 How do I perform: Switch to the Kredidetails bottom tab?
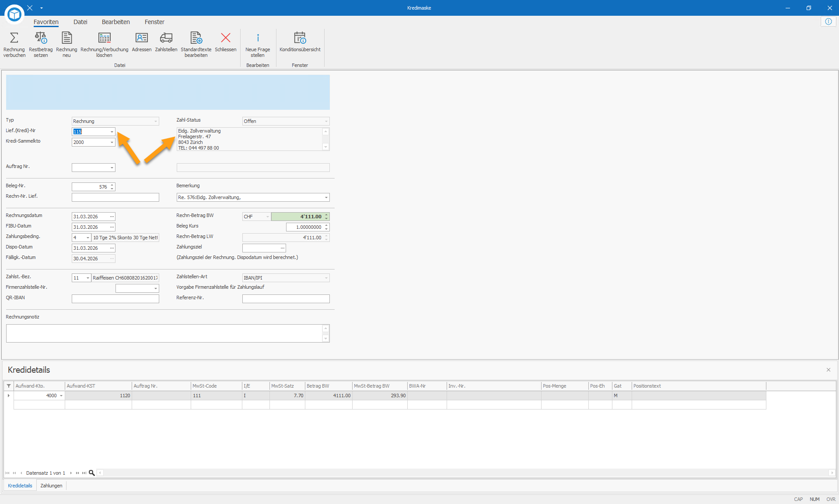point(20,486)
